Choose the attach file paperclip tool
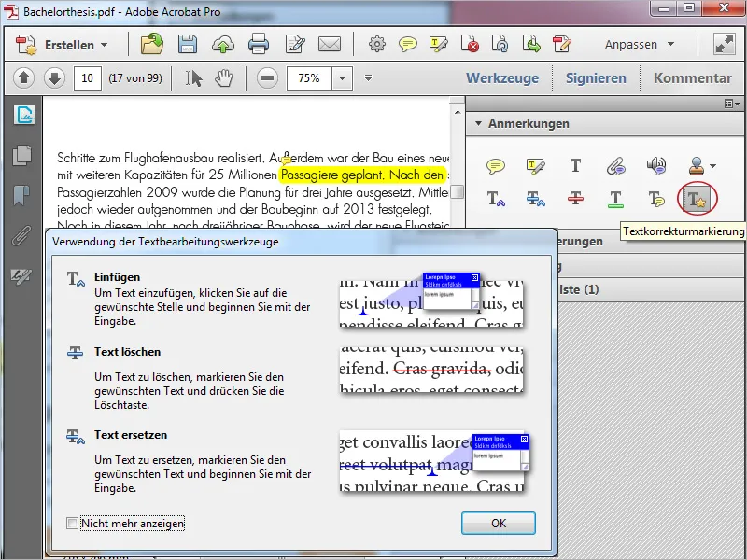The image size is (747, 560). pos(616,166)
